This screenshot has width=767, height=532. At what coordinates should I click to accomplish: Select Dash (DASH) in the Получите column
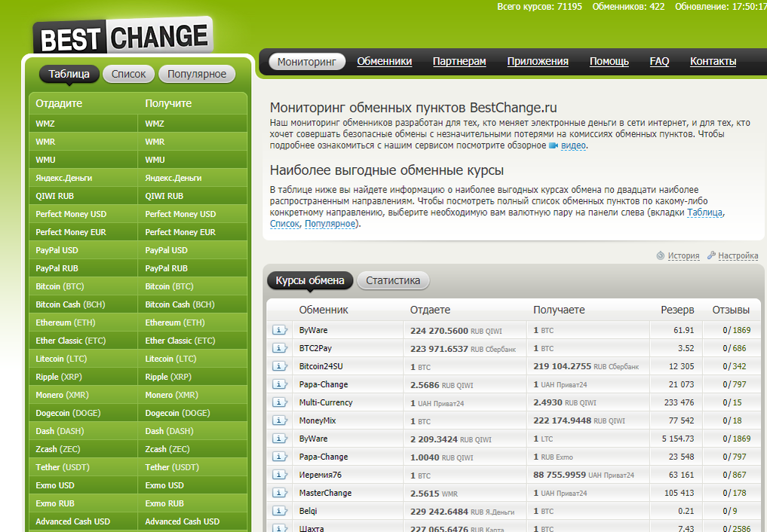pos(193,431)
